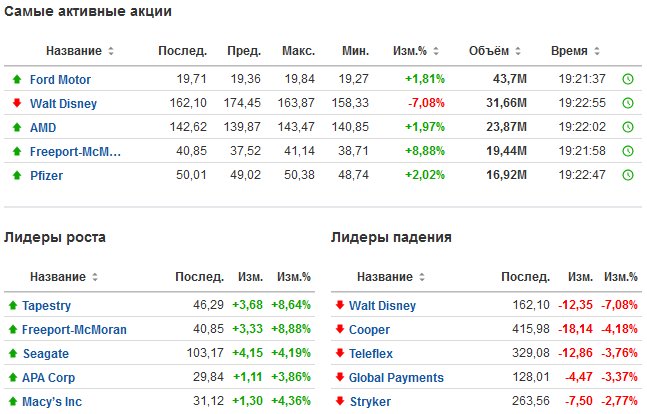
Task: Click red down arrow beside Global Payments
Action: point(340,377)
